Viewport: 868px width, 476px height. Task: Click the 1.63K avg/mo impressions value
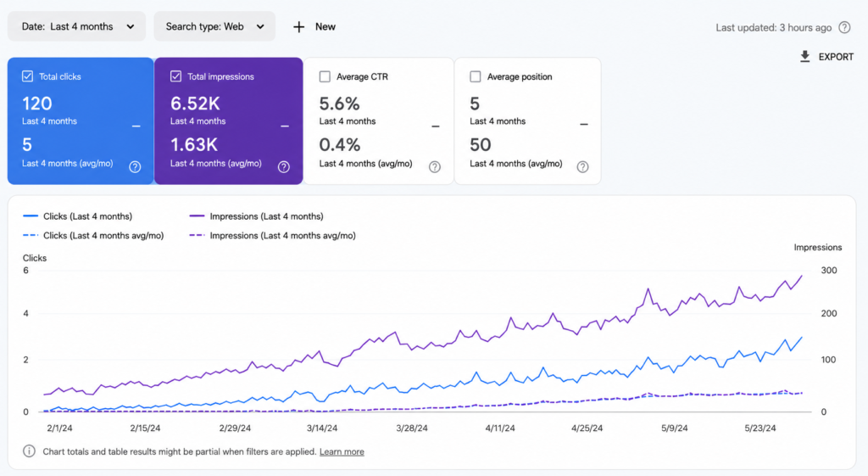tap(194, 144)
